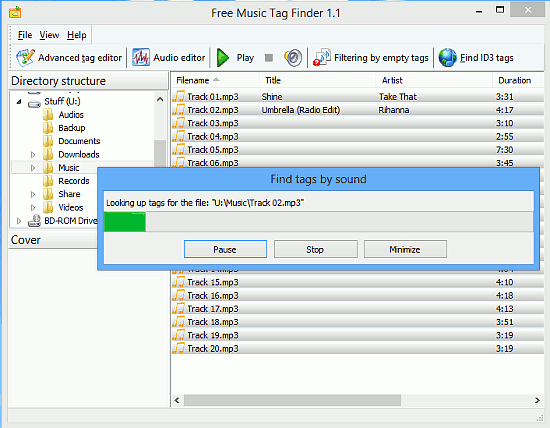Select the Backup folder

[72, 128]
